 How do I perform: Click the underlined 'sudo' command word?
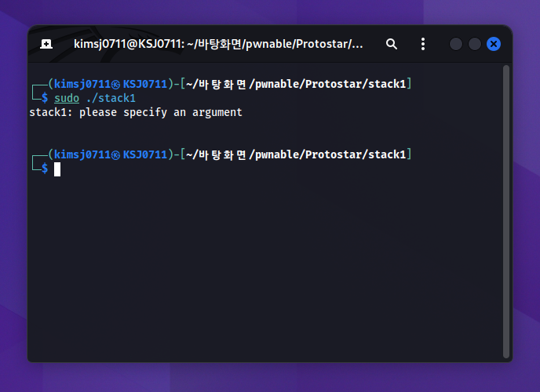point(67,98)
